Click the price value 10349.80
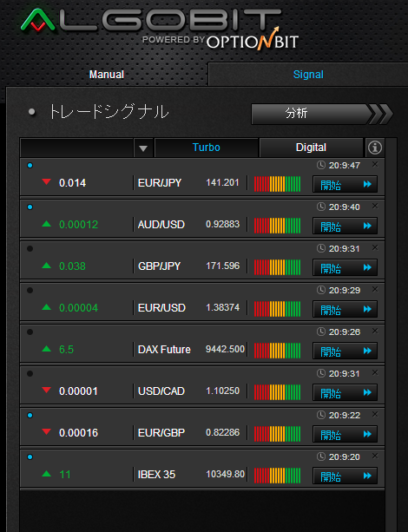The height and width of the screenshot is (532, 408). 225,475
